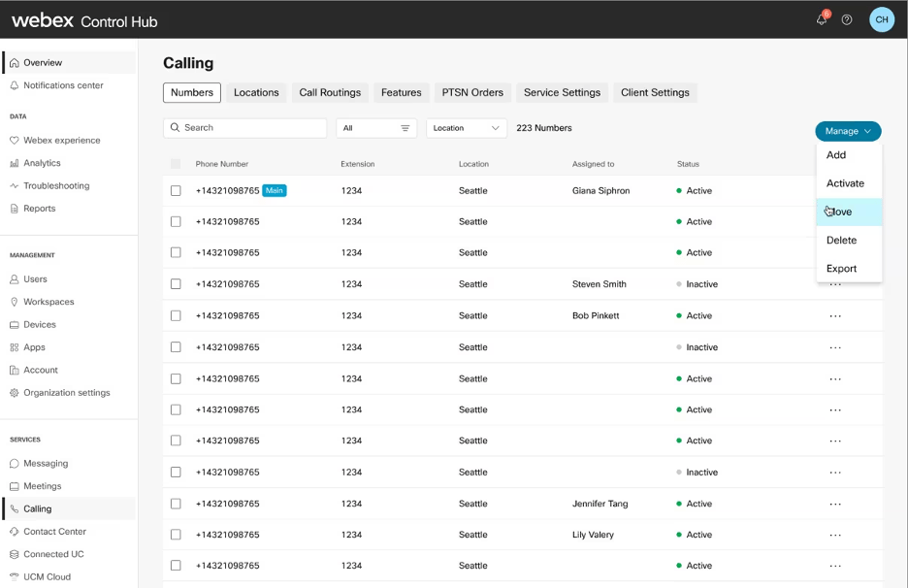908x588 pixels.
Task: Expand the All numbers filter dropdown
Action: coord(376,127)
